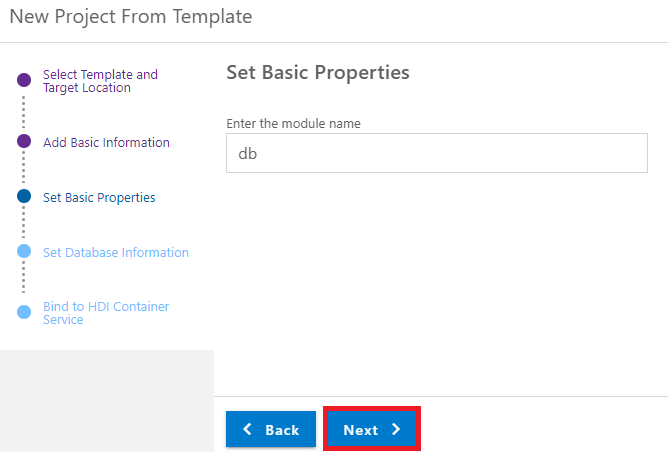Screen dimensions: 668x452
Task: Click the Back button
Action: [271, 429]
